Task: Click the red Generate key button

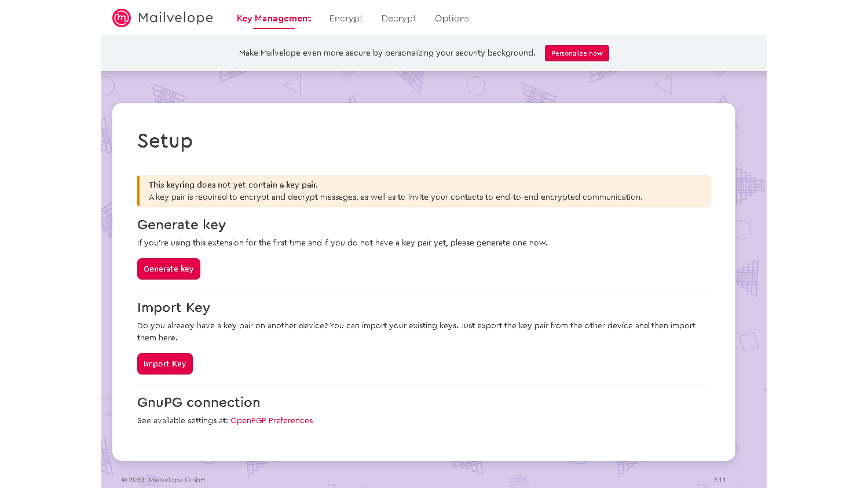Action: pyautogui.click(x=169, y=269)
